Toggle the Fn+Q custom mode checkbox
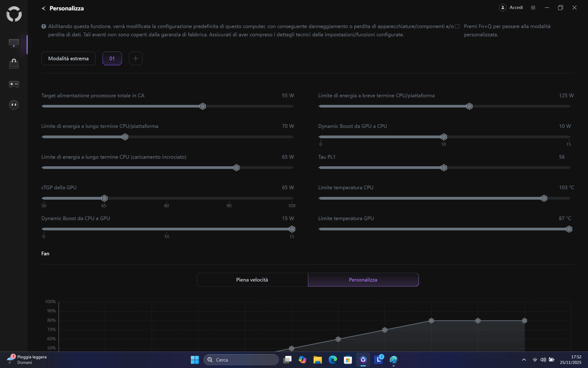This screenshot has width=588, height=368. click(x=457, y=26)
